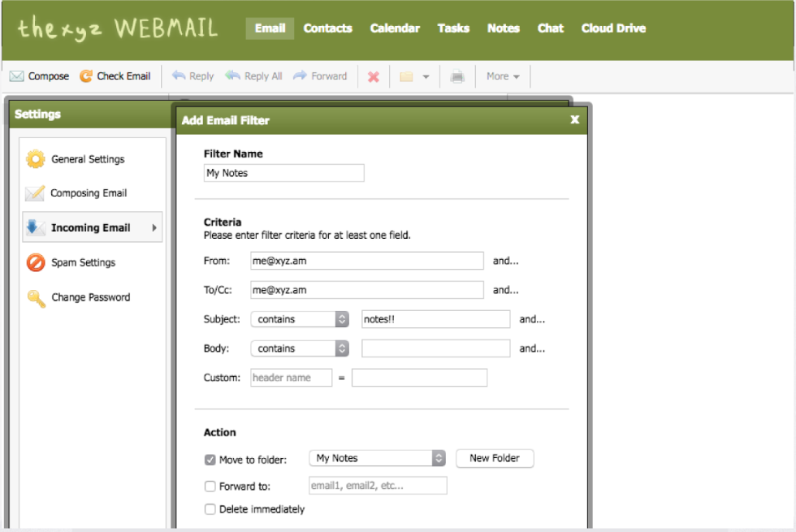Open the Body contains dropdown
The width and height of the screenshot is (796, 532).
point(300,348)
